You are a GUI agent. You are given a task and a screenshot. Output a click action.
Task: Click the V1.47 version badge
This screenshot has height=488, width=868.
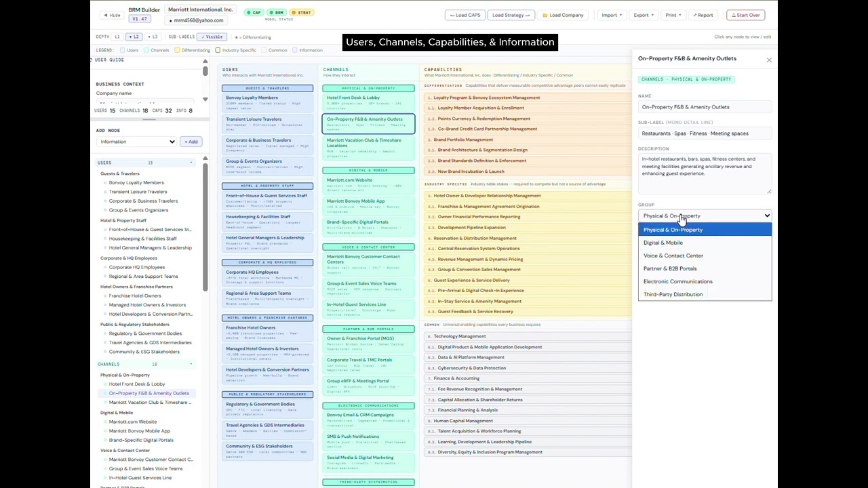click(x=139, y=19)
